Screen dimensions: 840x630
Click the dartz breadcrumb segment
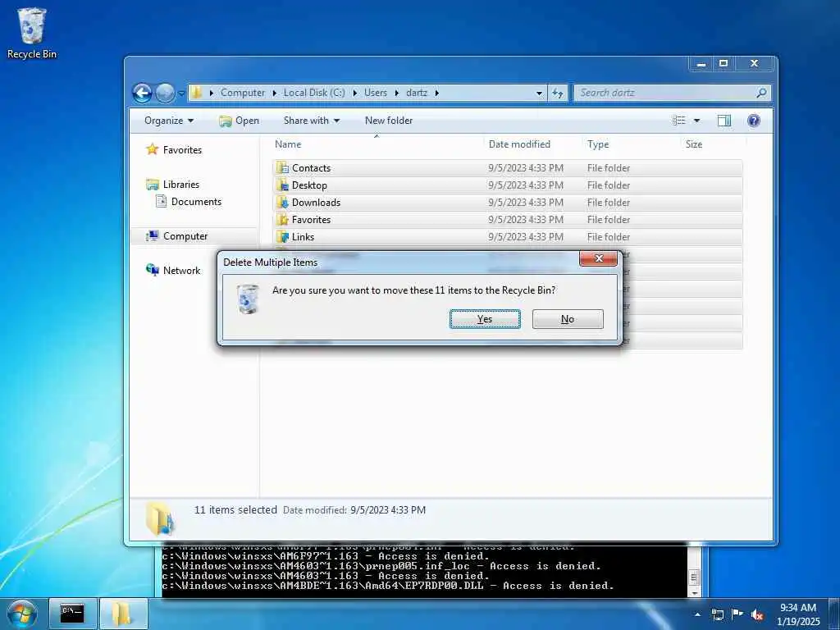click(x=416, y=93)
